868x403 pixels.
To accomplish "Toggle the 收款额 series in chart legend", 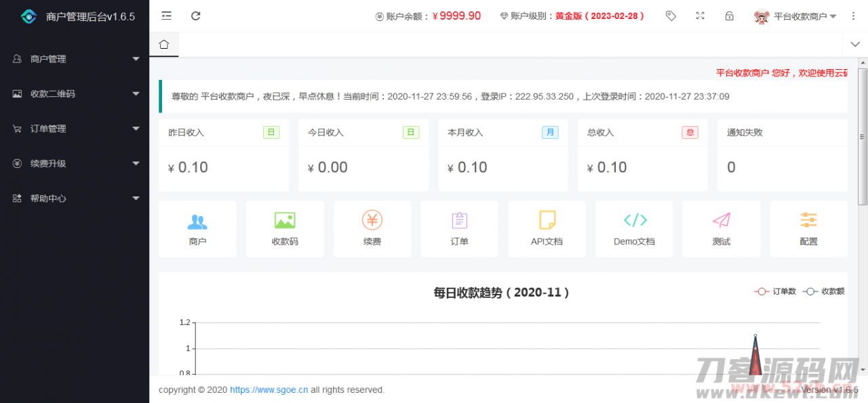I will pos(824,291).
